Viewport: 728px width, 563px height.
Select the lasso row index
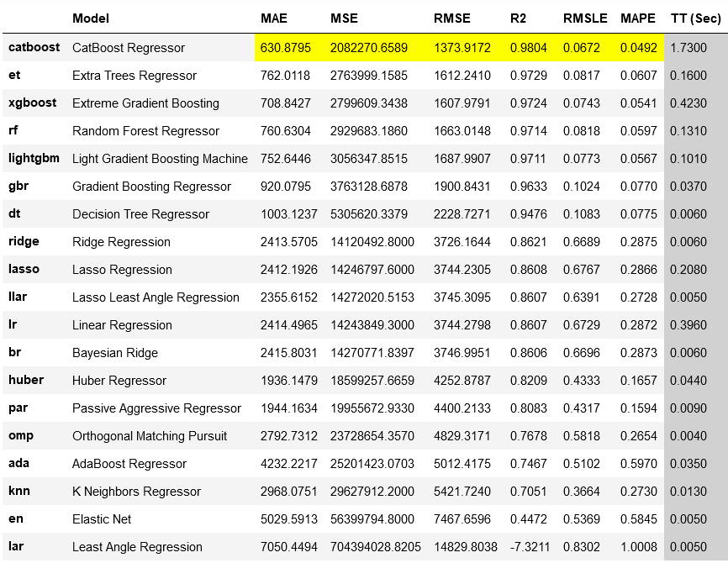pos(24,269)
